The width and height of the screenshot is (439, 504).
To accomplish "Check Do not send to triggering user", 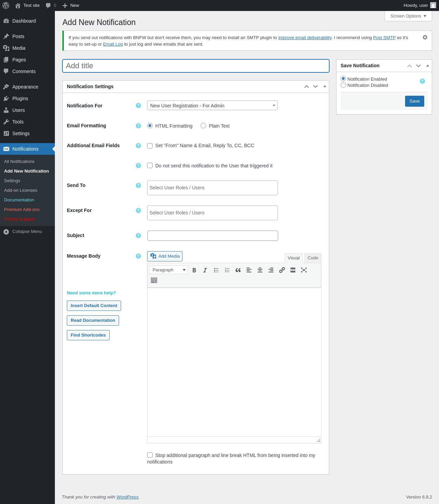I will (150, 165).
